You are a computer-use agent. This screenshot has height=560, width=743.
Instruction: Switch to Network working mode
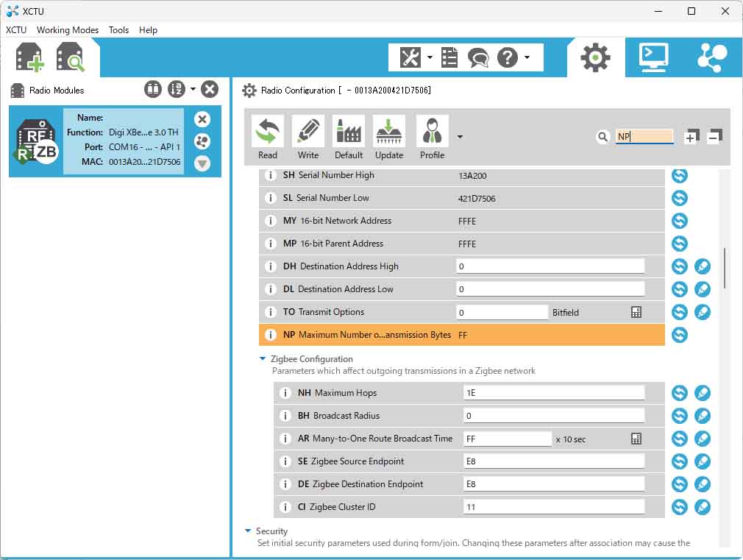711,57
